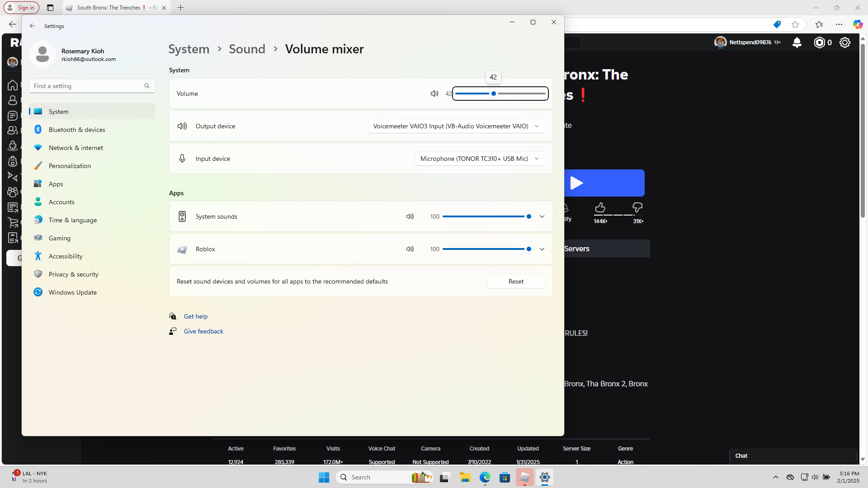
Task: Click the thumbs up like icon
Action: tap(600, 207)
